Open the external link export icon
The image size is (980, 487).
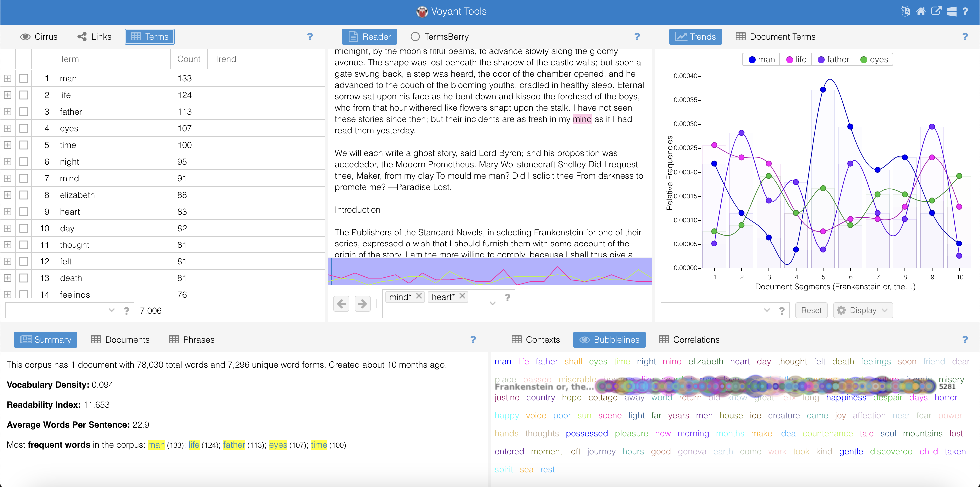[x=936, y=11]
